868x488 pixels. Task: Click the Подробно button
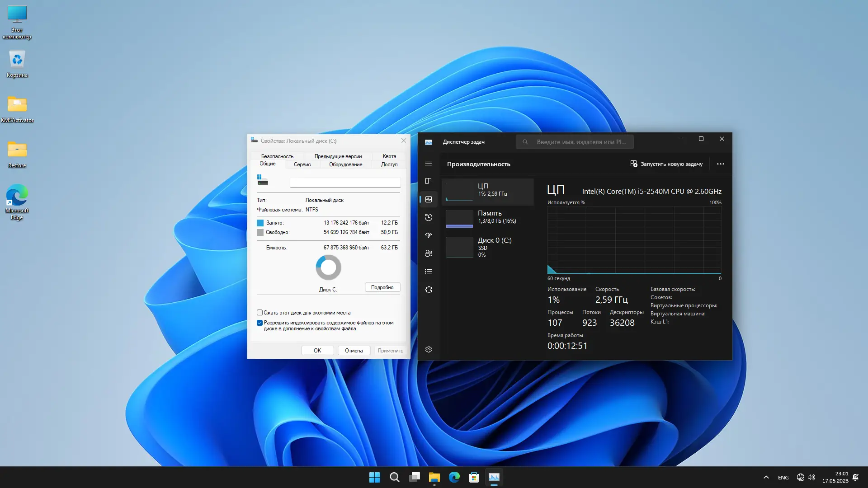pyautogui.click(x=382, y=287)
